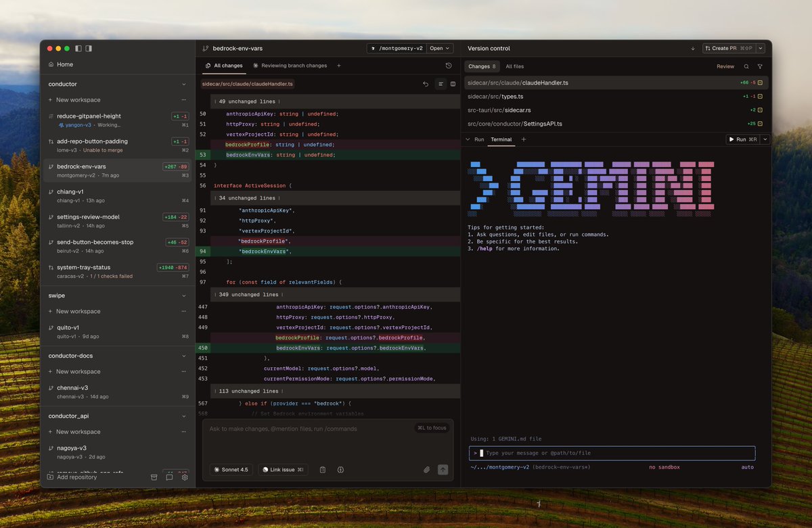Open the Terminal tab in the Run panel

point(501,139)
